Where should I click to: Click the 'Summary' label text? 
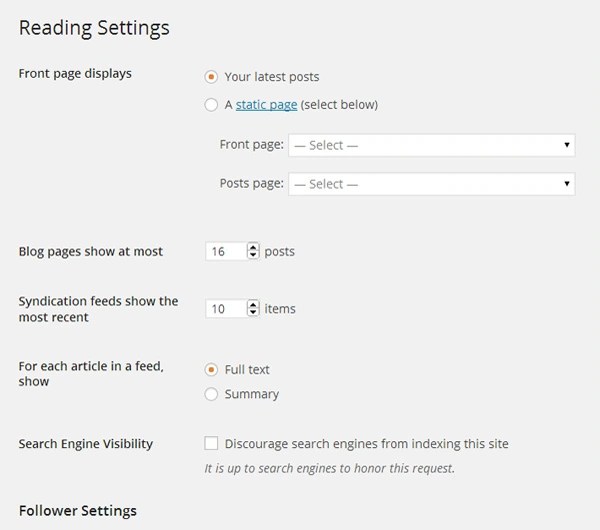pyautogui.click(x=252, y=394)
